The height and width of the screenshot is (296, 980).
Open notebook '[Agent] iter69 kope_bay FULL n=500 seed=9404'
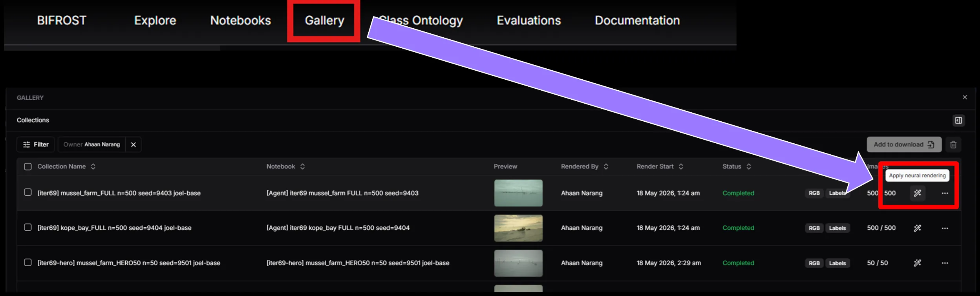(338, 228)
